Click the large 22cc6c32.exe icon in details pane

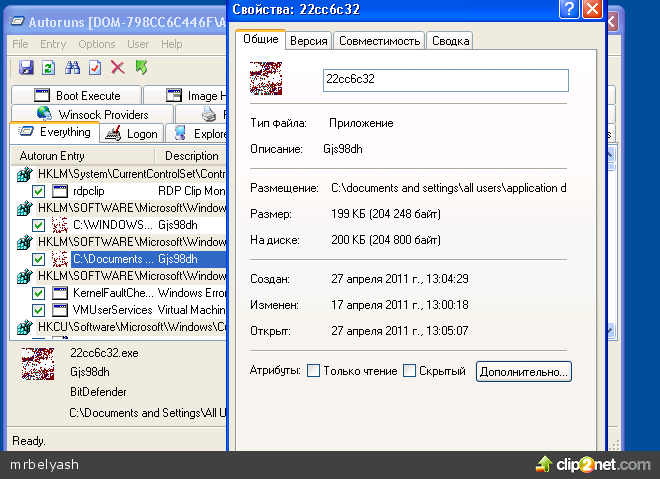coord(38,364)
